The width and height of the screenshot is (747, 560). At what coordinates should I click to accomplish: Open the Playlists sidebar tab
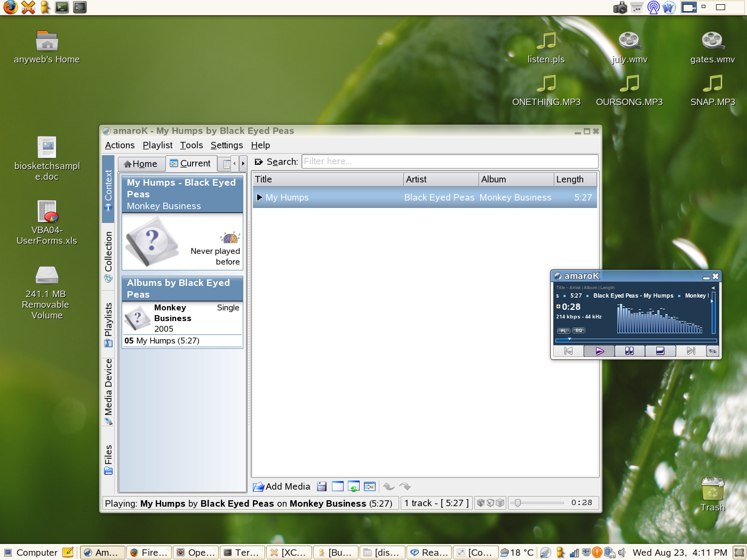point(108,324)
